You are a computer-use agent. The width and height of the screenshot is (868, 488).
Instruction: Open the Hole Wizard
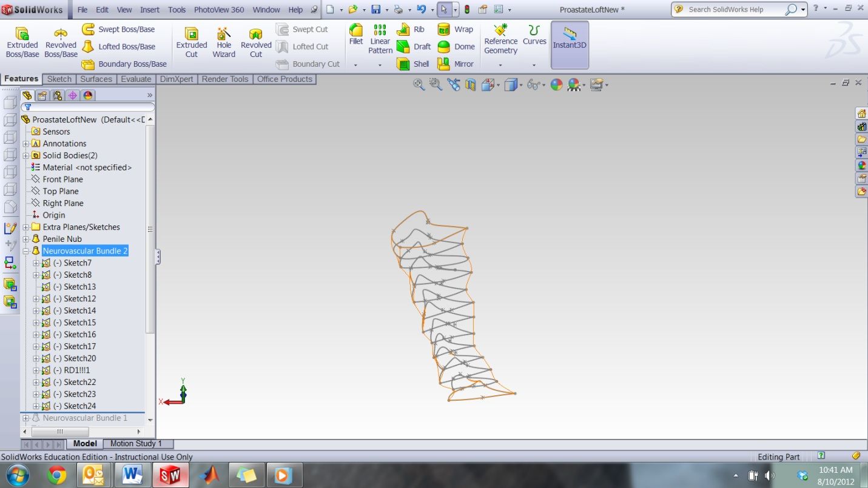click(x=224, y=42)
